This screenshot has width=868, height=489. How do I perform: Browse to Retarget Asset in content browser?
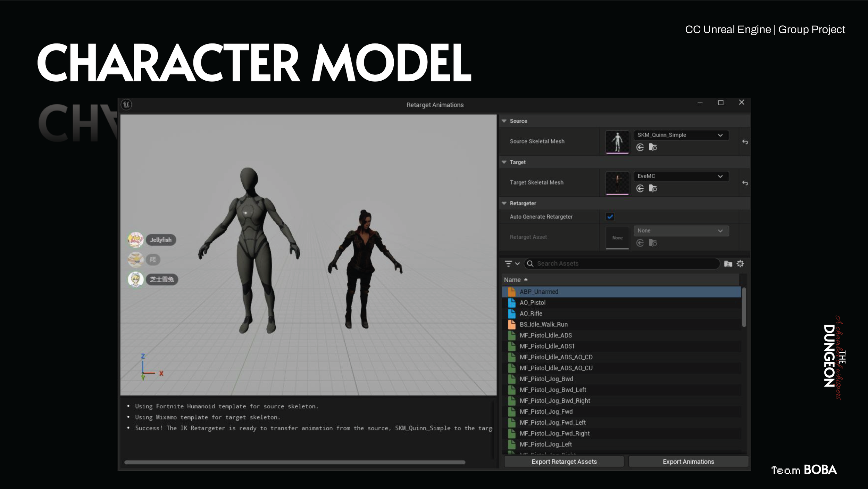pos(653,243)
